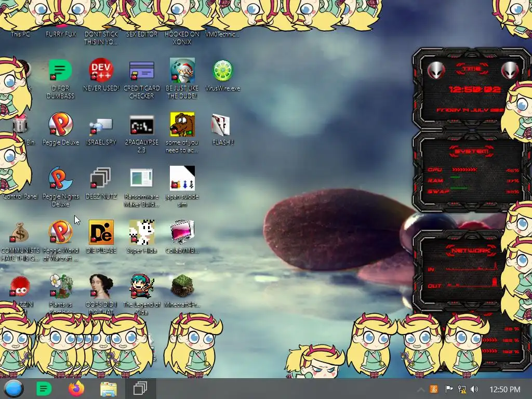Screen dimensions: 532x399
Task: Select the NEVER USED! Dev-C++ icon
Action: tap(101, 70)
